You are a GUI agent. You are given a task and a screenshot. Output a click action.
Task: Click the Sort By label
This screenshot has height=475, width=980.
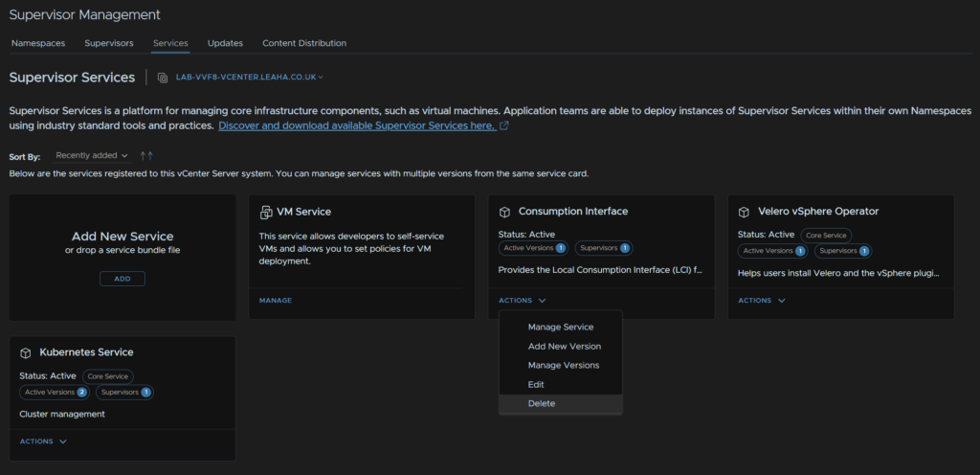tap(25, 157)
